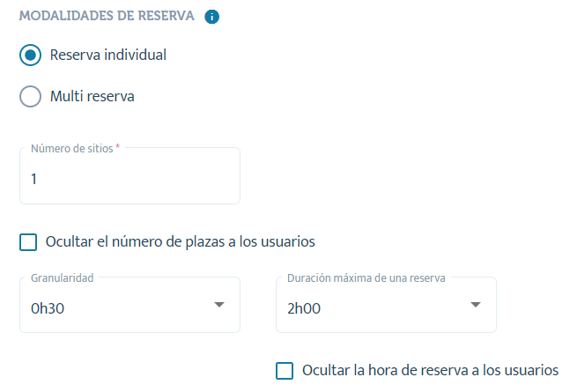Click the MODALIDADES DE RESERVA heading

click(x=107, y=16)
